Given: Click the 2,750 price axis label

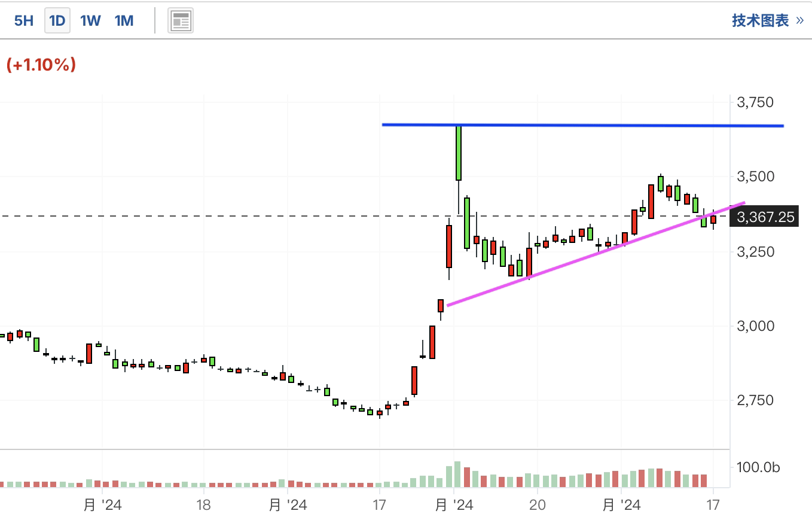Looking at the screenshot, I should (x=755, y=400).
